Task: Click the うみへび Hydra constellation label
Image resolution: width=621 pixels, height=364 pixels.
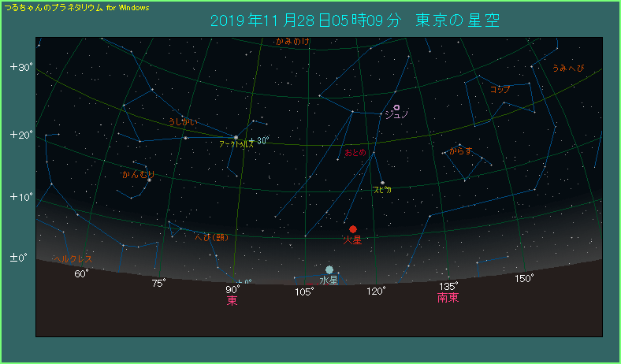Action: (568, 69)
